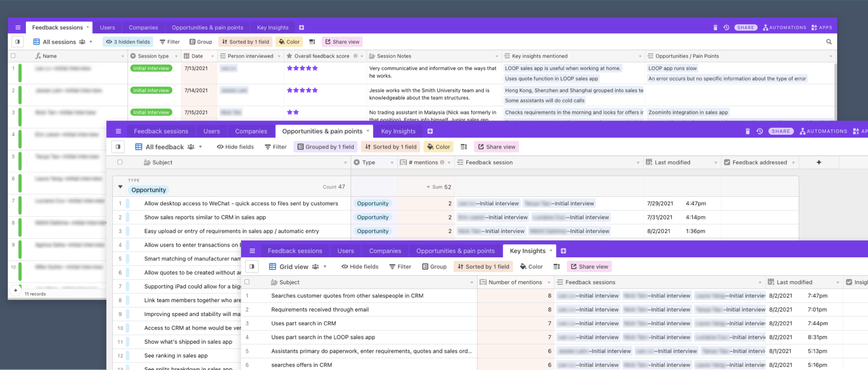The height and width of the screenshot is (370, 868).
Task: Open AUTOMATIONS in the Feedback sessions window
Action: point(785,28)
